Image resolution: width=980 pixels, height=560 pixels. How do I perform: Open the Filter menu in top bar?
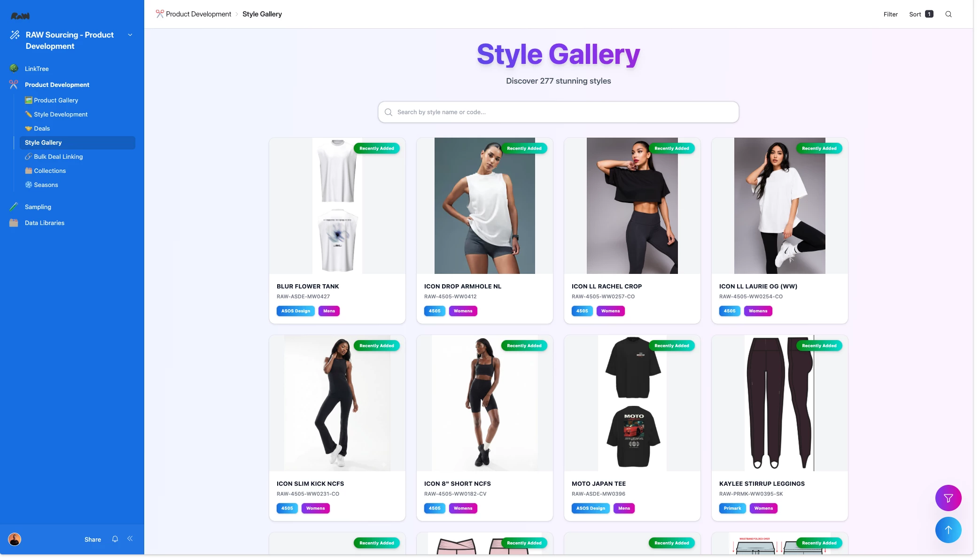pyautogui.click(x=890, y=14)
